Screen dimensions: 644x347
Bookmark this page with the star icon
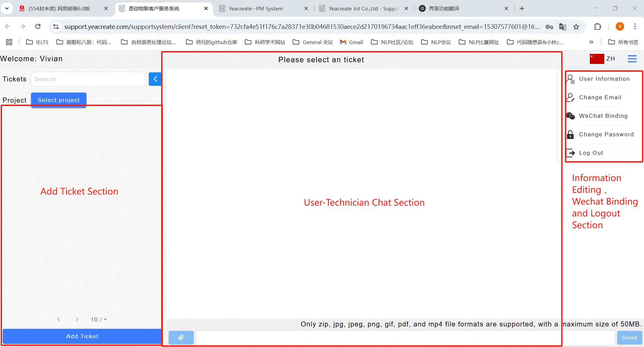576,27
